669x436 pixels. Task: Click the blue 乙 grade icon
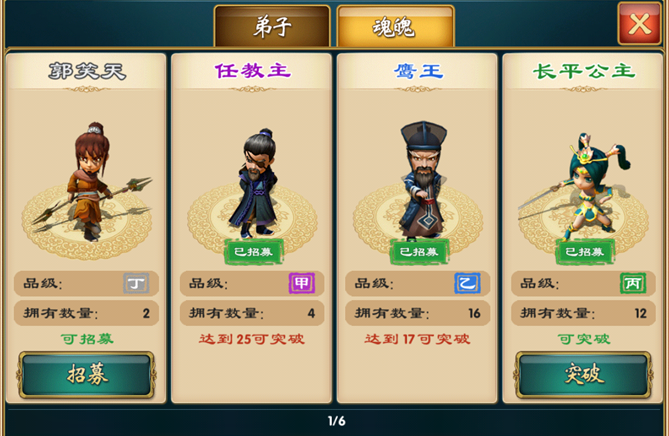467,283
